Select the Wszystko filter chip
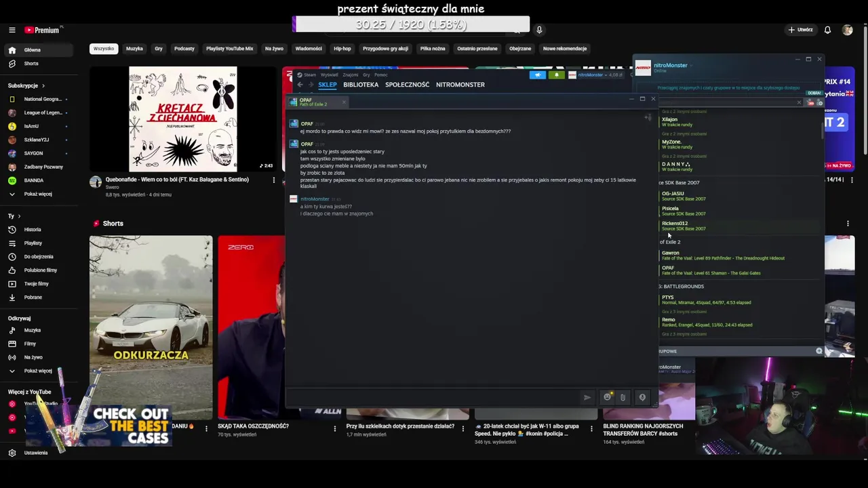 point(104,49)
